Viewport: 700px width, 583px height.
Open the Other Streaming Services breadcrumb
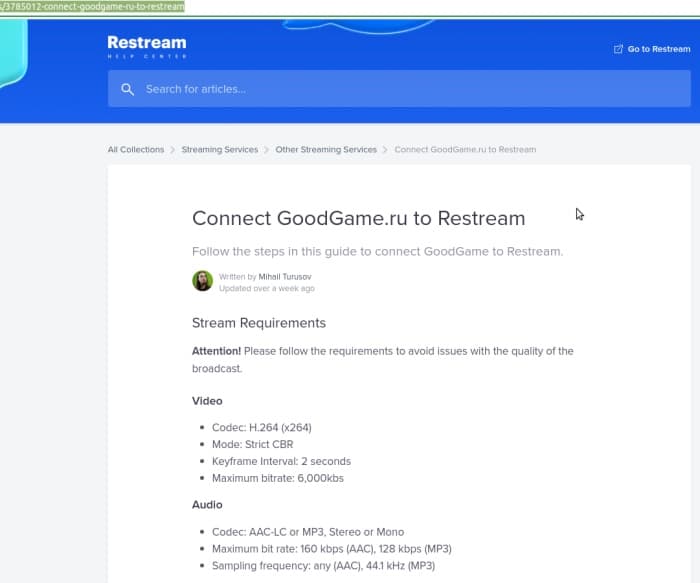tap(326, 150)
